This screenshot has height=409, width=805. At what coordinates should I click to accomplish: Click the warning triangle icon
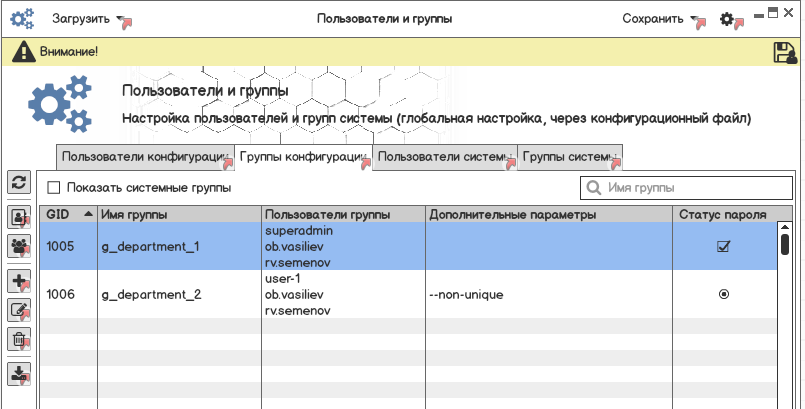(23, 52)
